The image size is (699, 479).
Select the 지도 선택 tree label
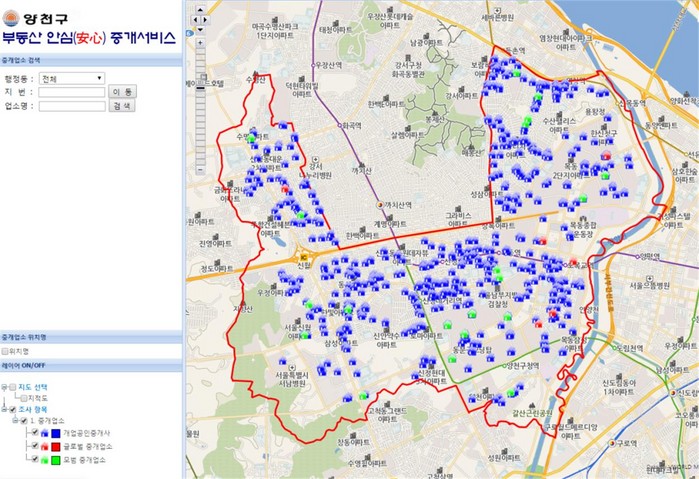[35, 386]
